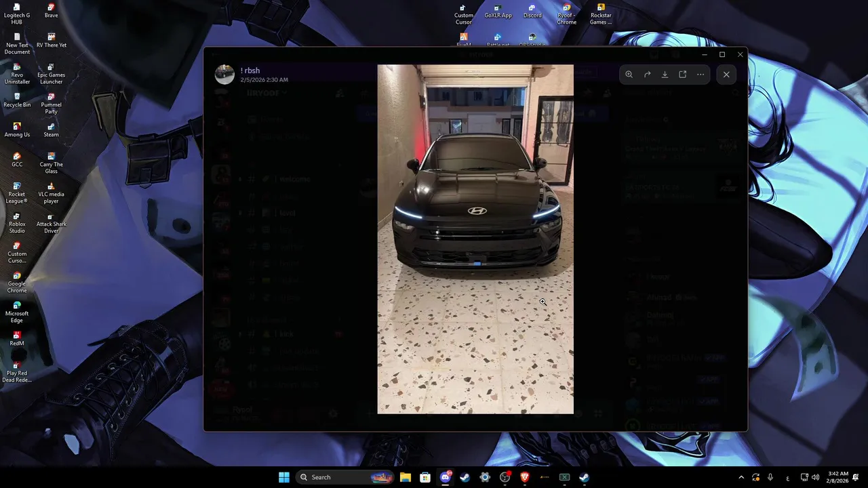The height and width of the screenshot is (488, 868).
Task: Open Roblox Studio desktop shortcut
Action: (x=17, y=223)
